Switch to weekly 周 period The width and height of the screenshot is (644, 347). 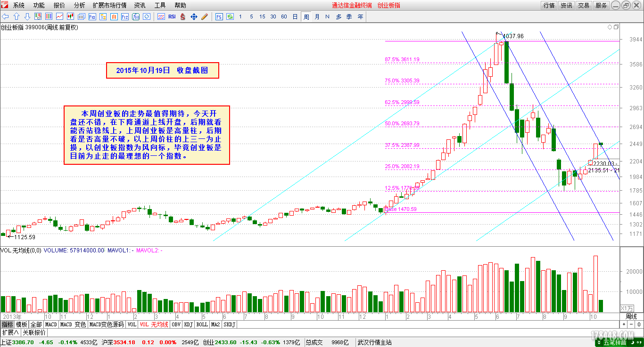[x=306, y=16]
